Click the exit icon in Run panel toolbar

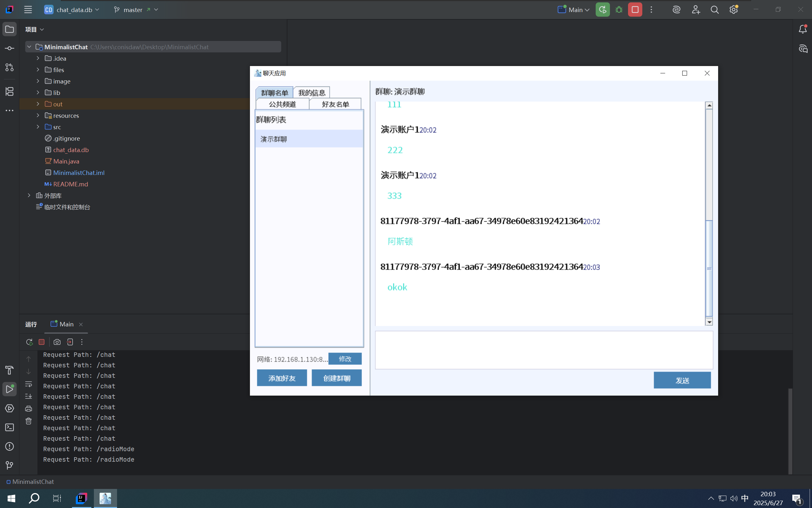point(70,342)
